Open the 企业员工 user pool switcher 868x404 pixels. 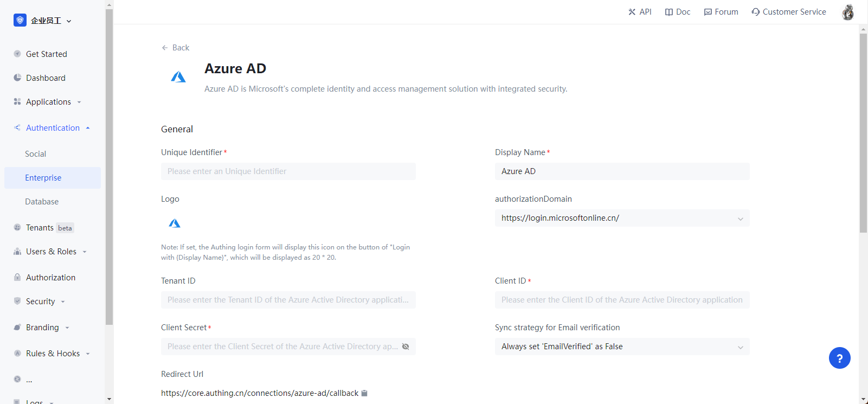43,21
